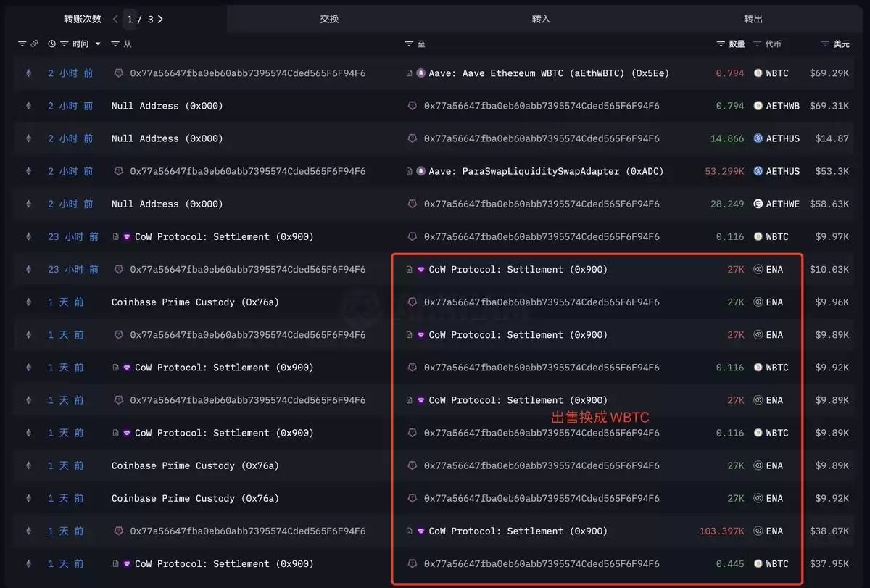The width and height of the screenshot is (870, 588).
Task: Open the 1 天 前 timestamp in the $37.95K row
Action: (x=66, y=563)
